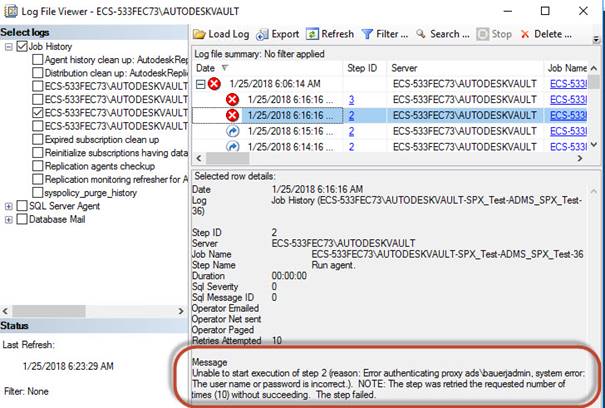The height and width of the screenshot is (408, 605).
Task: Toggle the Job History checkbox
Action: pos(23,46)
